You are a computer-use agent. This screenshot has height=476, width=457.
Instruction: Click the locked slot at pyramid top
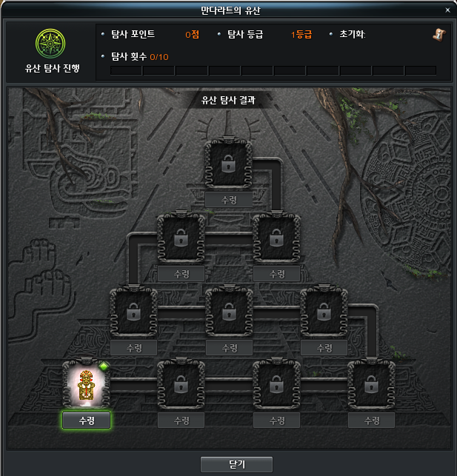coord(229,164)
